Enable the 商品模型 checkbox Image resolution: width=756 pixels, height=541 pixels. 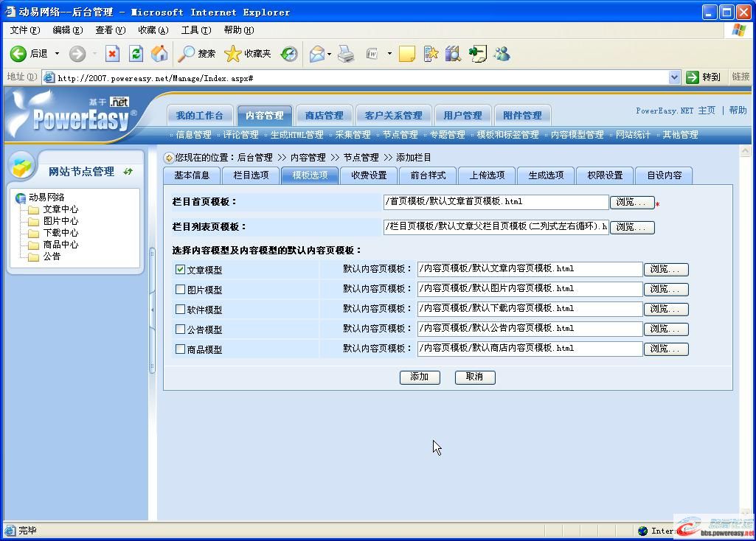[179, 348]
